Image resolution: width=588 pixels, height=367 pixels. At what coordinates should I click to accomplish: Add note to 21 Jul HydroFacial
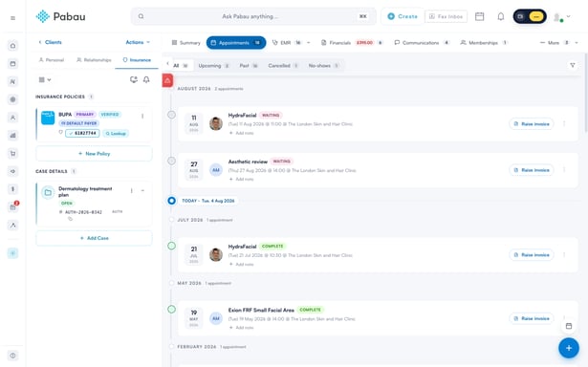(x=242, y=265)
